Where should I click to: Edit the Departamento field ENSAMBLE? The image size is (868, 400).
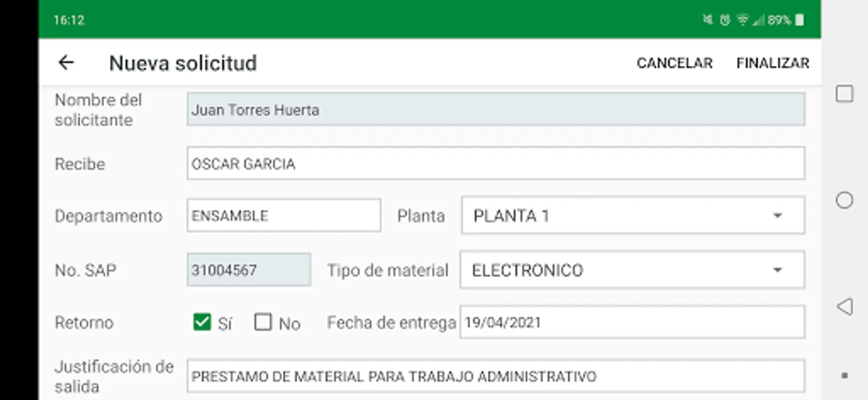[284, 216]
